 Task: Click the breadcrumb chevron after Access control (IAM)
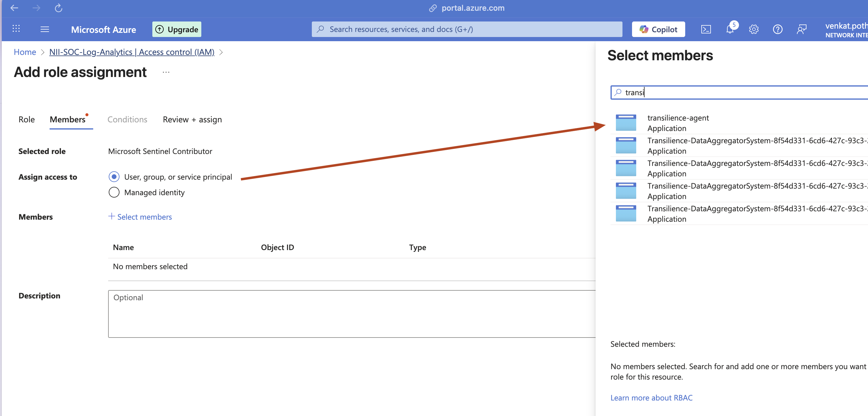pos(221,52)
